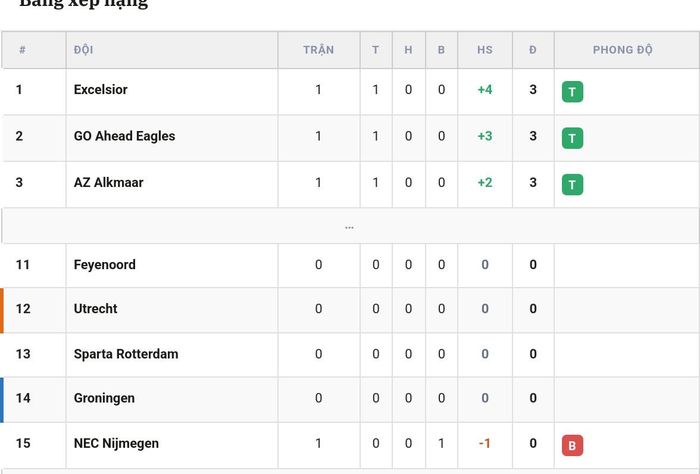Image resolution: width=700 pixels, height=474 pixels.
Task: Open the Excelsior team link
Action: click(x=100, y=90)
